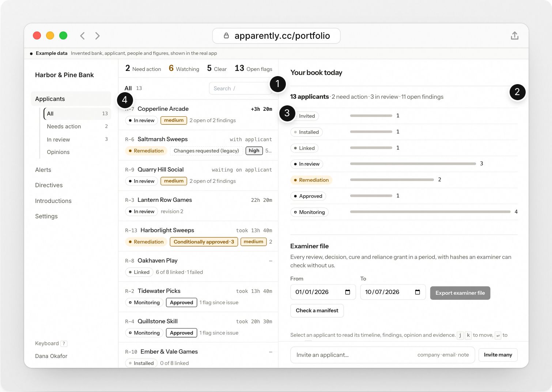
Task: Open the Copperline Arcade applicant row
Action: click(199, 115)
